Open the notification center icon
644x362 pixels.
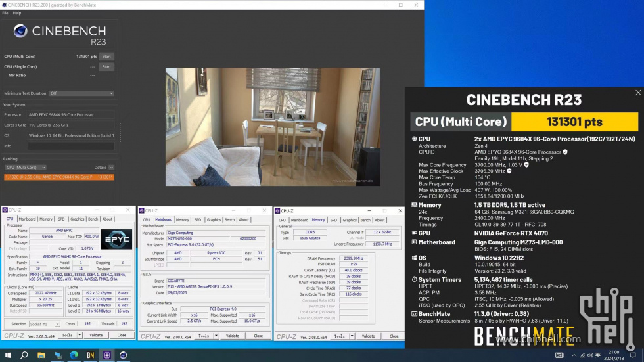[x=633, y=355]
